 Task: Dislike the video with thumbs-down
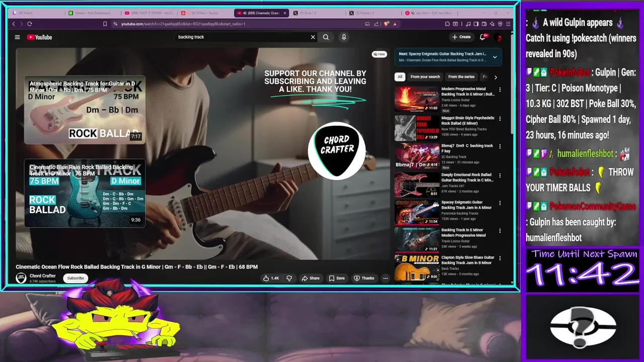289,278
